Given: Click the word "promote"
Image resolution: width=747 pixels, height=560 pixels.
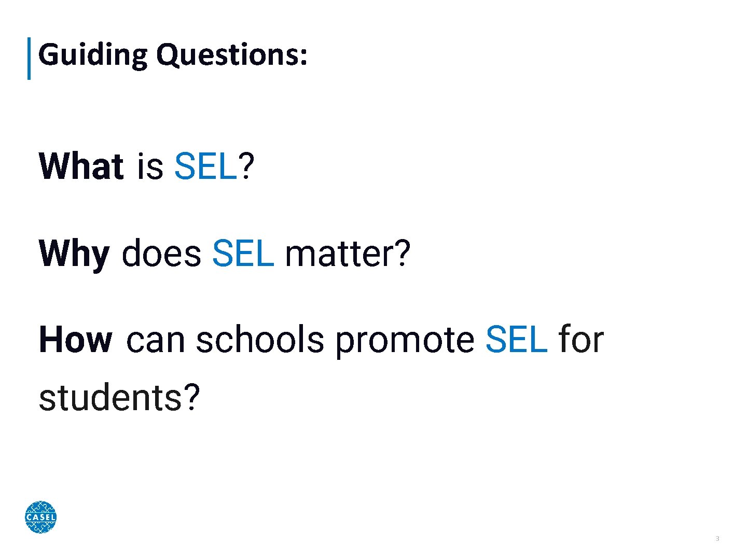Looking at the screenshot, I should [x=405, y=340].
